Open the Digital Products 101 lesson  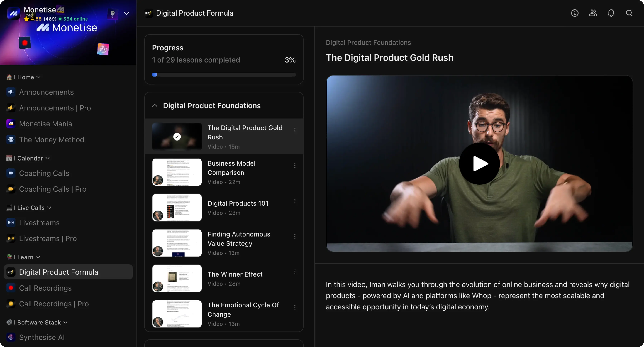coord(238,203)
